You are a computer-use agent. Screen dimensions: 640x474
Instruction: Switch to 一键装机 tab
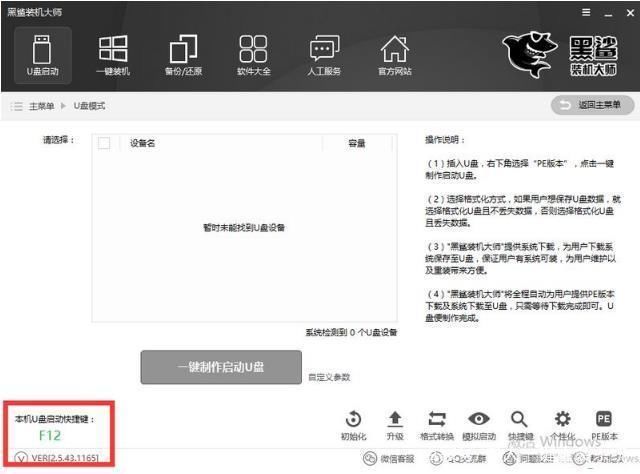click(x=113, y=56)
